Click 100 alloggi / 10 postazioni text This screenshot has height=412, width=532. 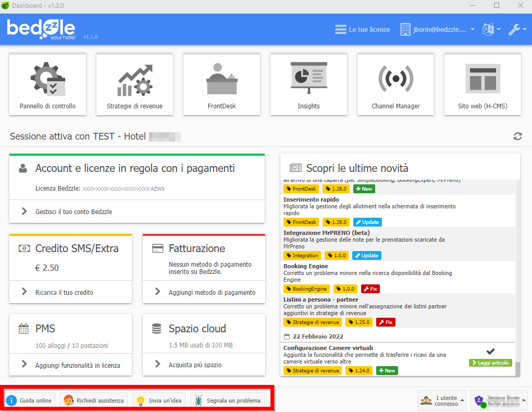tap(71, 345)
